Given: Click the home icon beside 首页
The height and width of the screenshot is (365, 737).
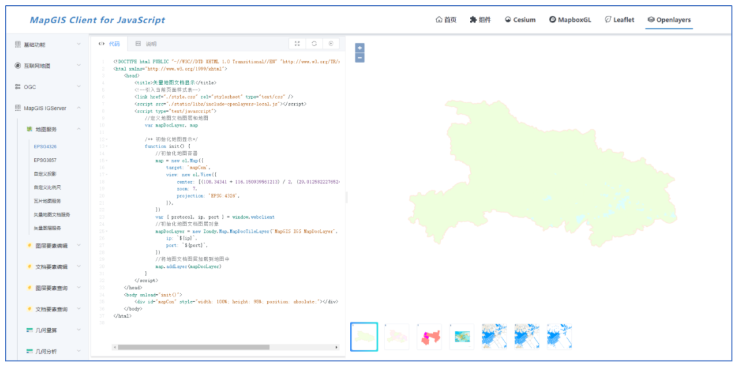Looking at the screenshot, I should click(439, 20).
